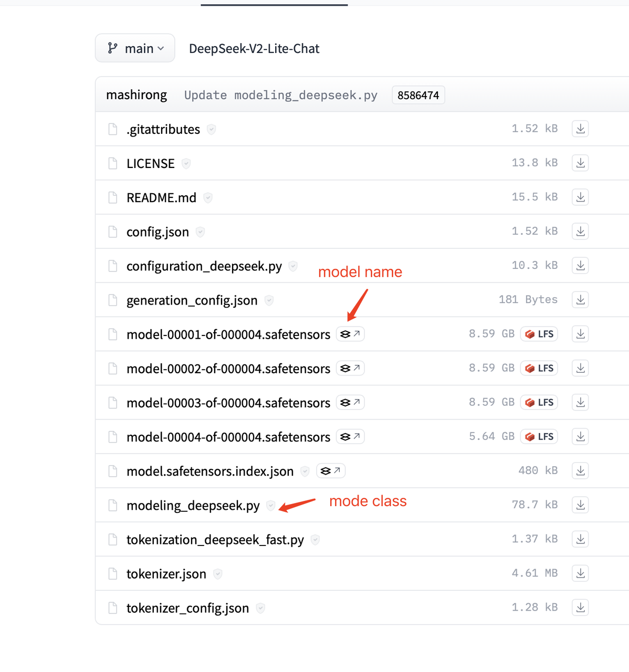Screen dimensions: 629x672
Task: Open the tensor viewer for model.safetensors.index.json
Action: click(x=331, y=470)
